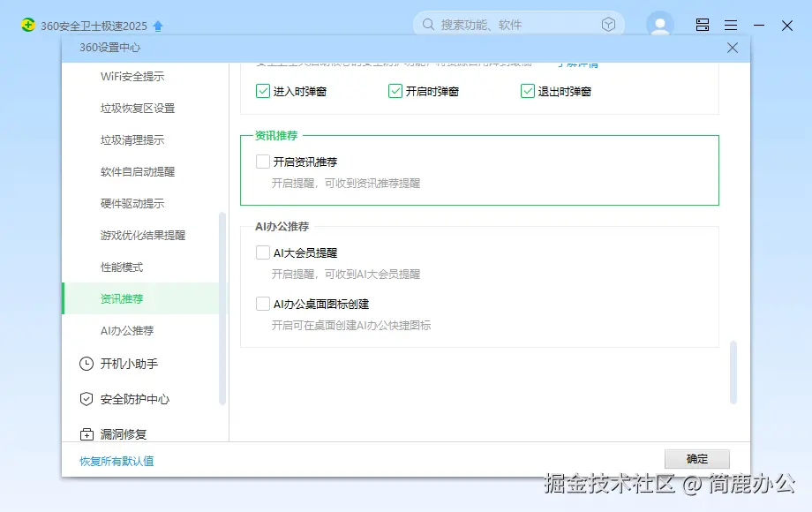
Task: Click the 确定 button
Action: click(697, 459)
